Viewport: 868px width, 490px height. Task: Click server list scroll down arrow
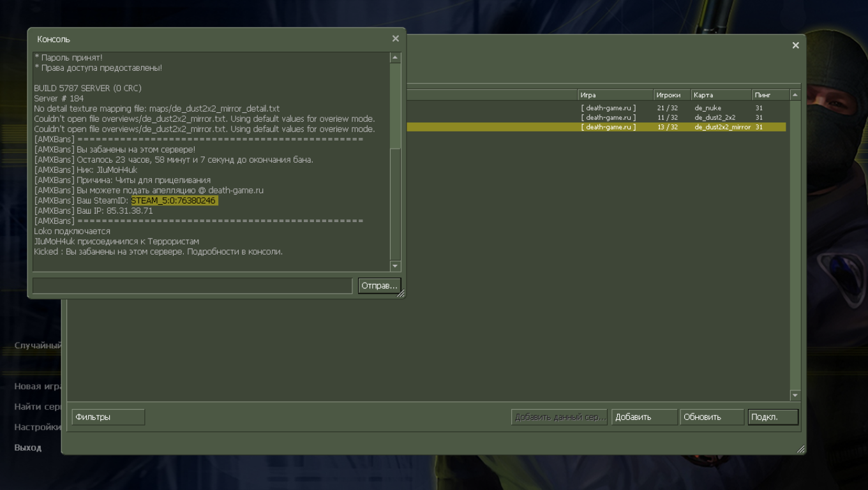795,395
